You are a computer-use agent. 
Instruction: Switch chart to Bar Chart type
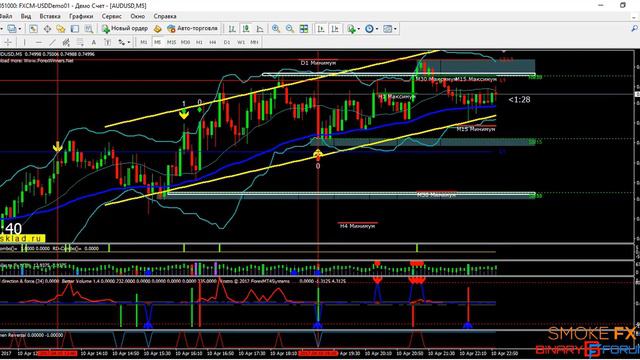(x=232, y=29)
